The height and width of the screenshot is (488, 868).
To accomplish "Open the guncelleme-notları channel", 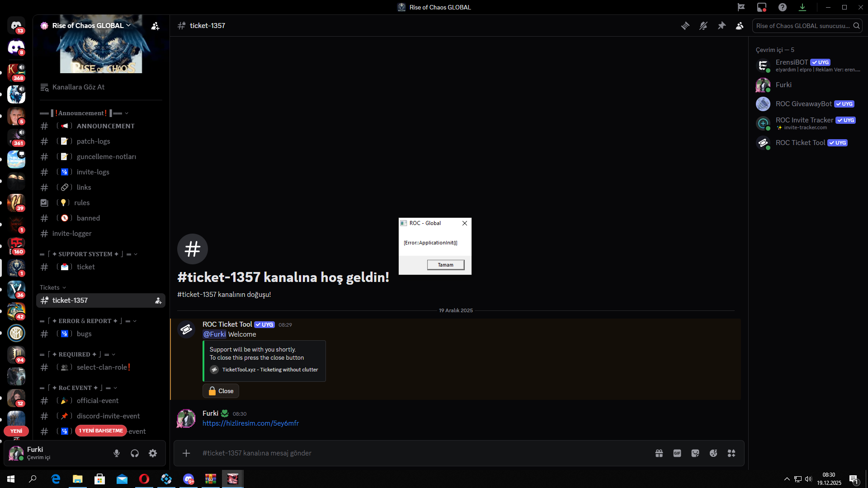I will click(101, 157).
